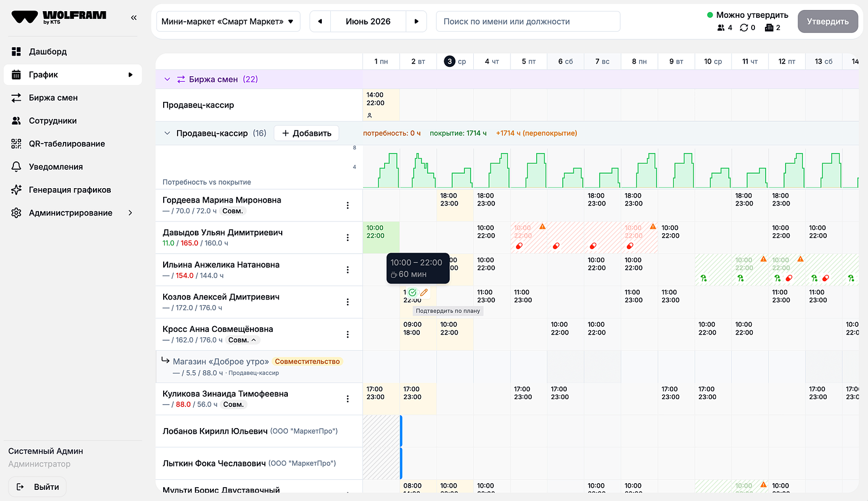Image resolution: width=868 pixels, height=501 pixels.
Task: Collapse the Продавец-кассир (16) group
Action: [x=167, y=134]
